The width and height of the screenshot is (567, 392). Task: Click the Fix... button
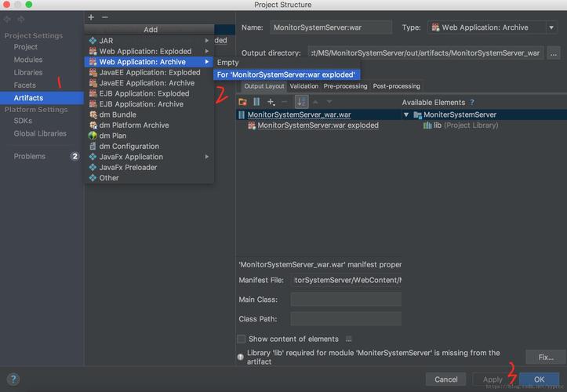coord(546,358)
